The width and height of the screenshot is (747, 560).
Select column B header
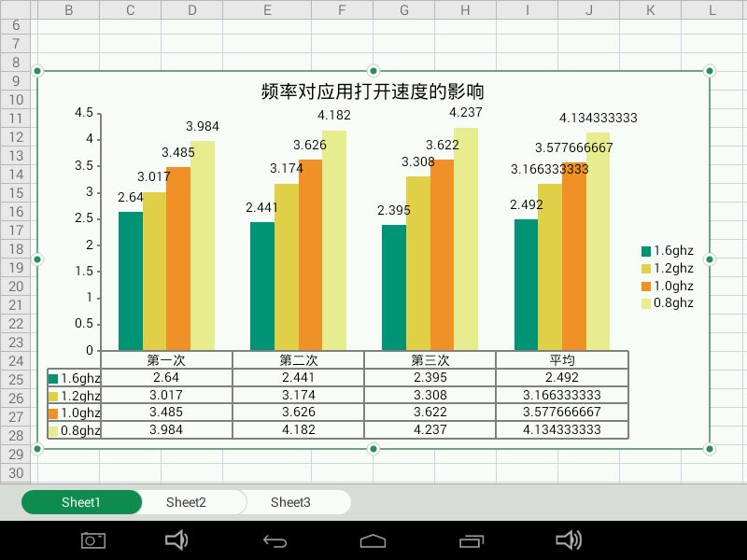tap(68, 9)
